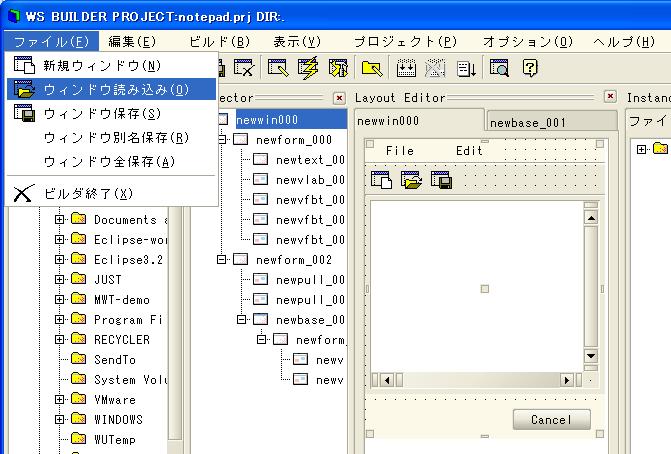Open the プロジェクト(P) menu
671x454 pixels.
point(405,42)
